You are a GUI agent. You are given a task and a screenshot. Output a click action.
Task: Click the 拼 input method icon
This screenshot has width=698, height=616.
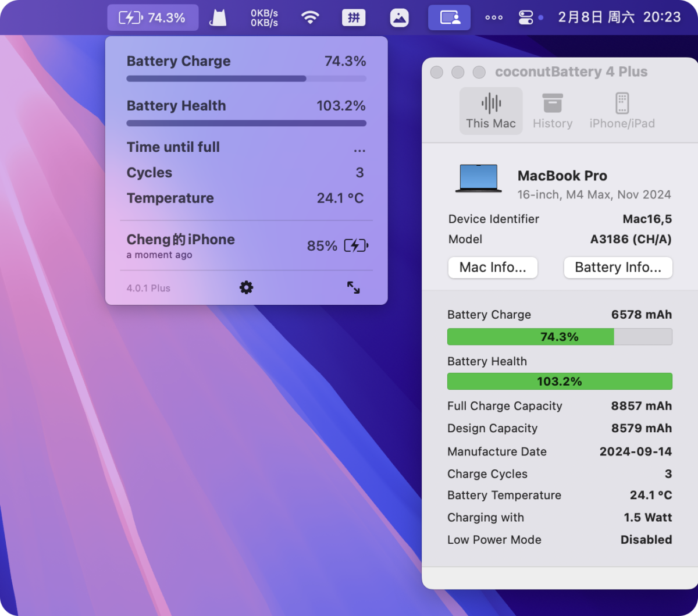354,17
